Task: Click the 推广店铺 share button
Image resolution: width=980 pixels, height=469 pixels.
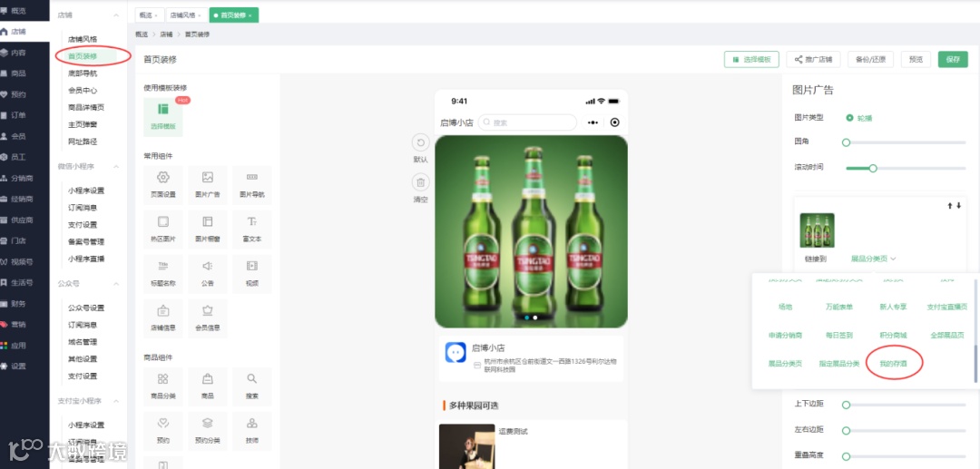Action: click(813, 59)
